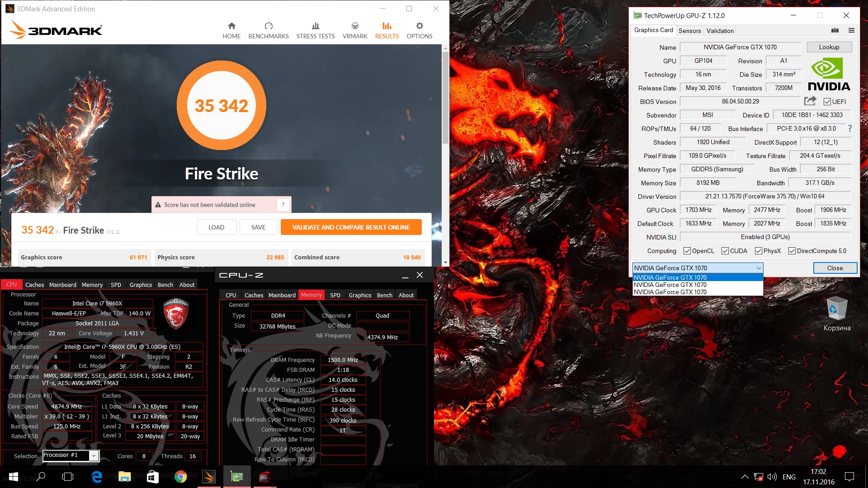Viewport: 868px width, 488px height.
Task: Toggle the DirectCompute 5.0 checkbox
Action: point(792,251)
